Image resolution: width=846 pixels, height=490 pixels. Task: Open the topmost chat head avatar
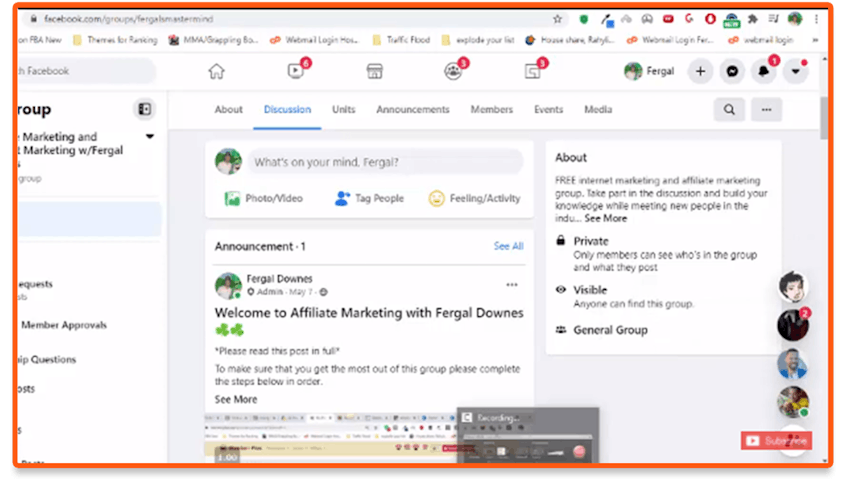point(793,287)
